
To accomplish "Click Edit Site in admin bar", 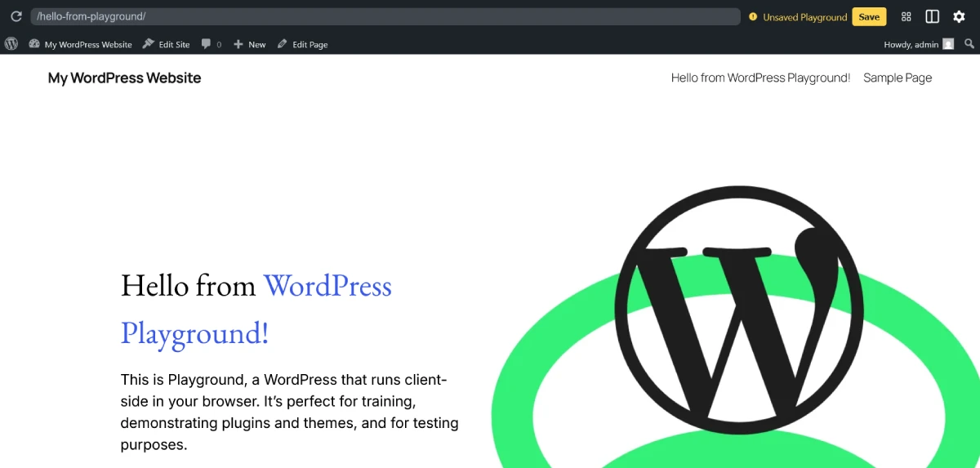I will pyautogui.click(x=166, y=44).
